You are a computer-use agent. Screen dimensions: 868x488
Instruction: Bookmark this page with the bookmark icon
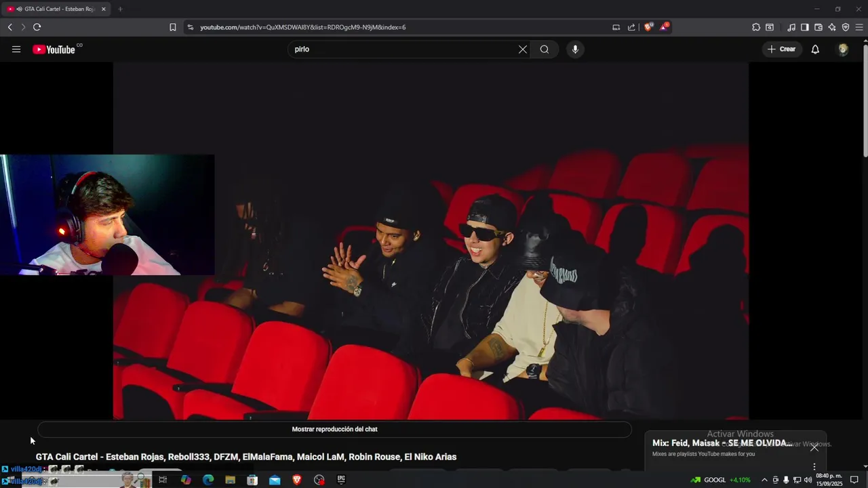[173, 27]
